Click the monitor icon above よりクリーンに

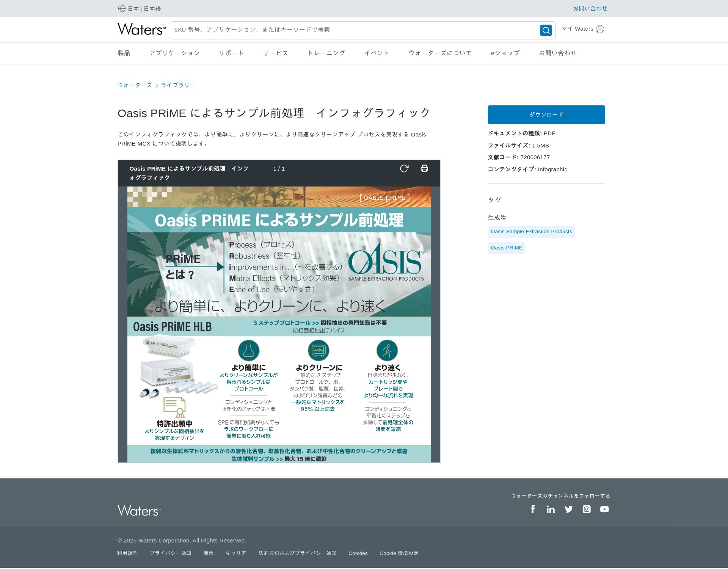pos(318,350)
